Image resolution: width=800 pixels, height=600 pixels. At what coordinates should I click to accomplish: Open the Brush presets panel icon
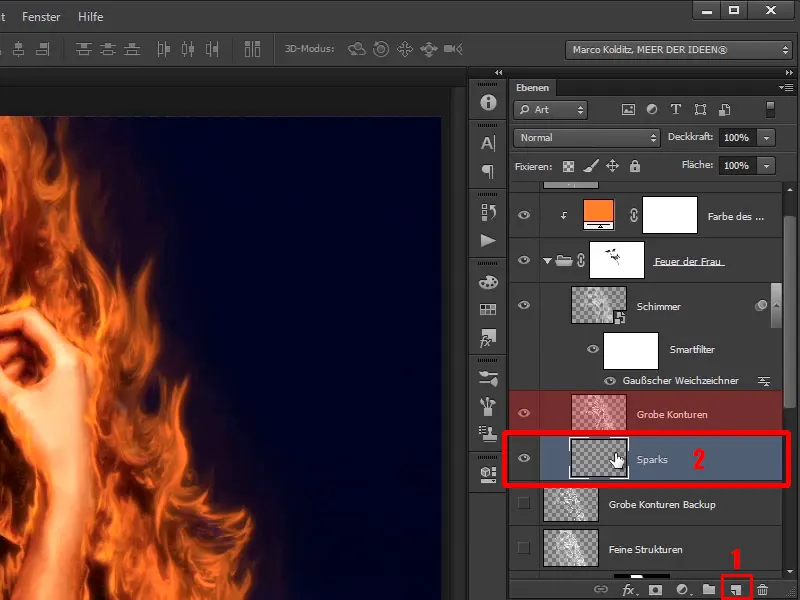point(488,378)
